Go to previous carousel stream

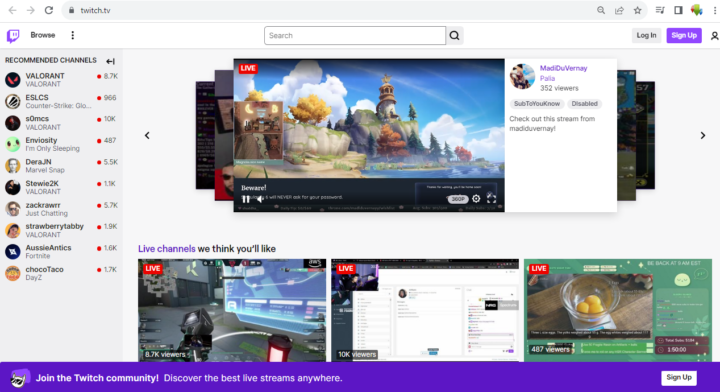click(x=147, y=135)
